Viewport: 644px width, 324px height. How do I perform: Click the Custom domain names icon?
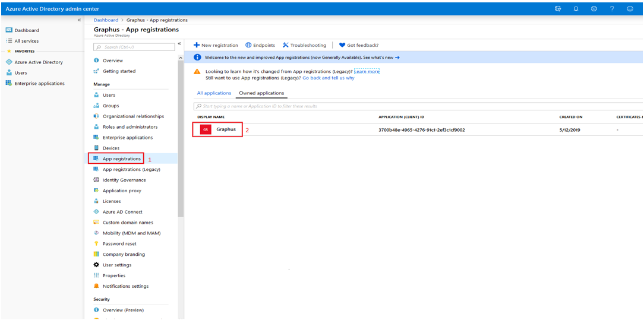[x=96, y=223]
